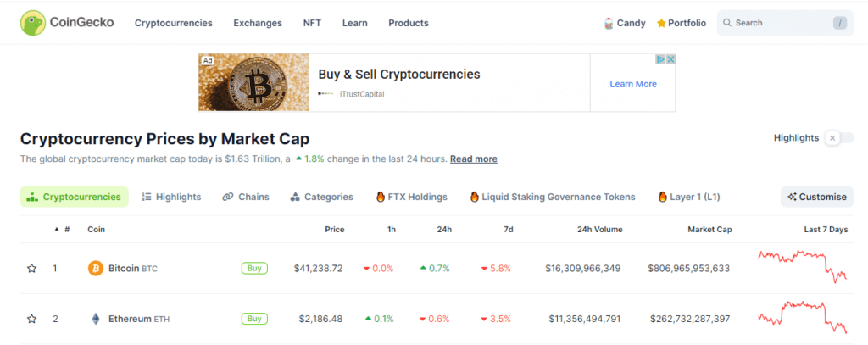Screen dimensions: 868x345
Task: Click the ad choices icon on banner
Action: [x=659, y=59]
